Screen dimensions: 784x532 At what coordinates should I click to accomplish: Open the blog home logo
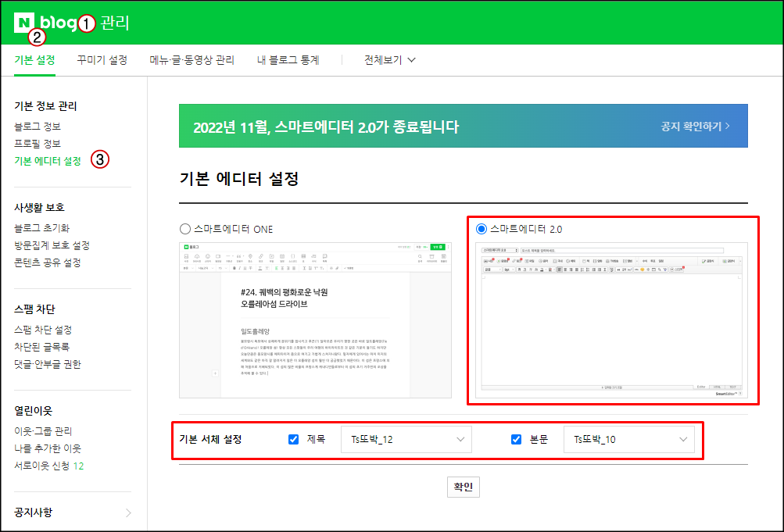[x=59, y=23]
